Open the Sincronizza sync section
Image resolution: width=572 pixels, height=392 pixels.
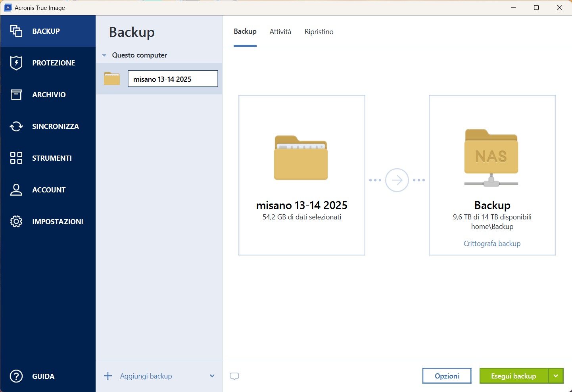pyautogui.click(x=55, y=127)
